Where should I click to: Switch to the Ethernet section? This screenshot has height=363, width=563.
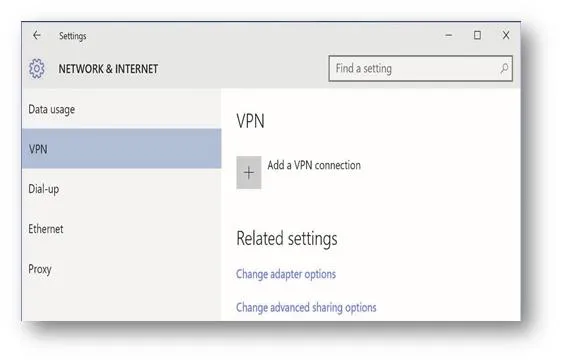(121, 229)
